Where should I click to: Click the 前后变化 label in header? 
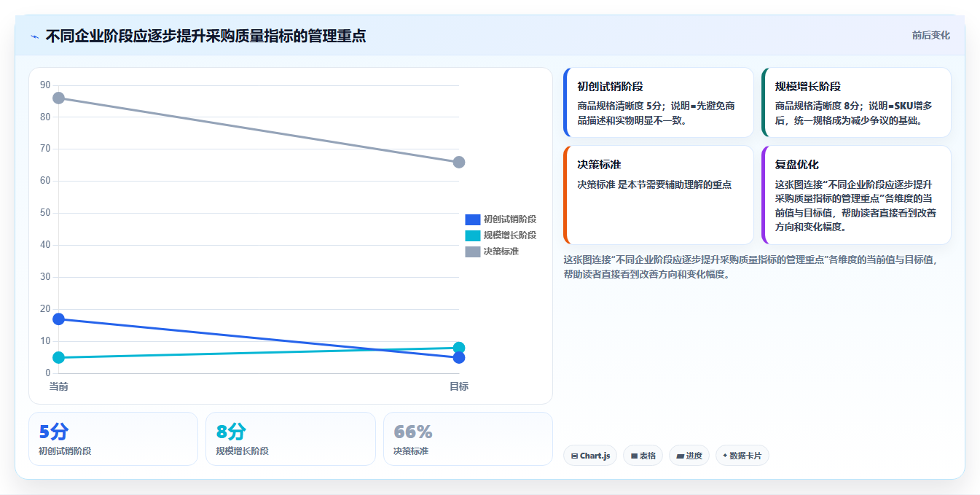click(x=930, y=35)
